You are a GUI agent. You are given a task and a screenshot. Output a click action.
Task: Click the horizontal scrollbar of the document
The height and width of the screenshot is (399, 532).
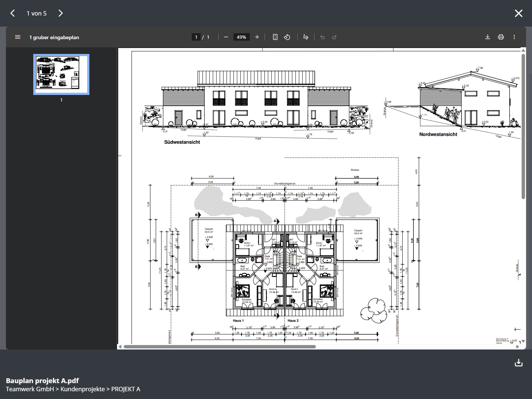pyautogui.click(x=219, y=347)
